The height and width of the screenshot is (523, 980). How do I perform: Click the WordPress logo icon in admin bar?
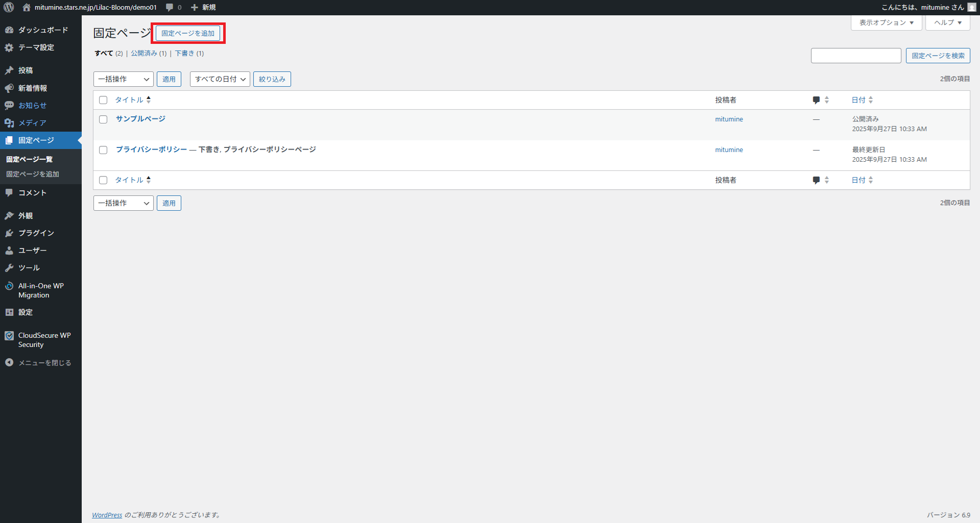[9, 7]
